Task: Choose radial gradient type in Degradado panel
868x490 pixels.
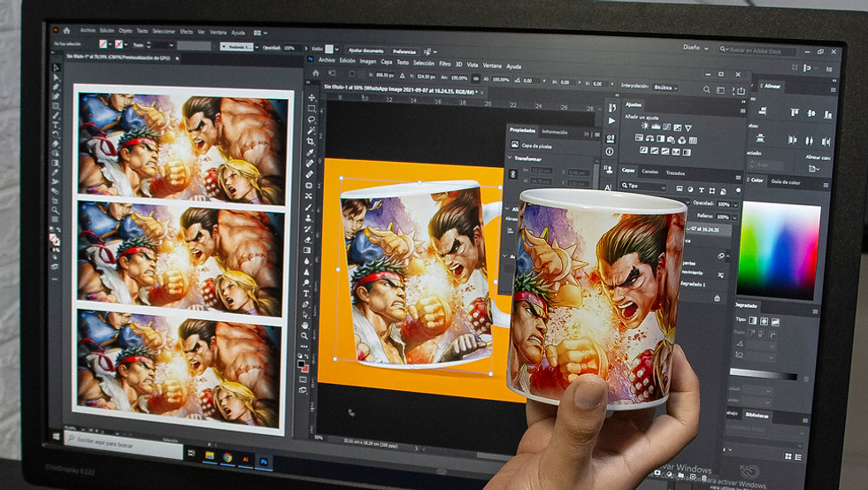Action: (x=764, y=321)
